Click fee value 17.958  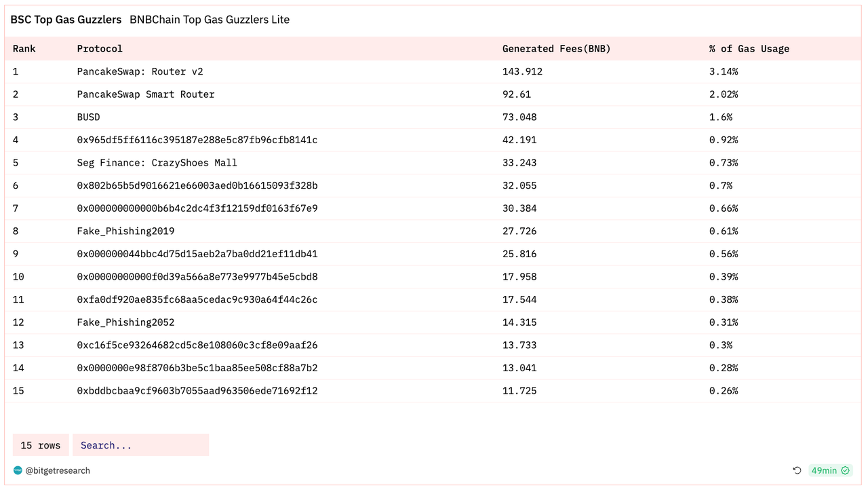[519, 277]
